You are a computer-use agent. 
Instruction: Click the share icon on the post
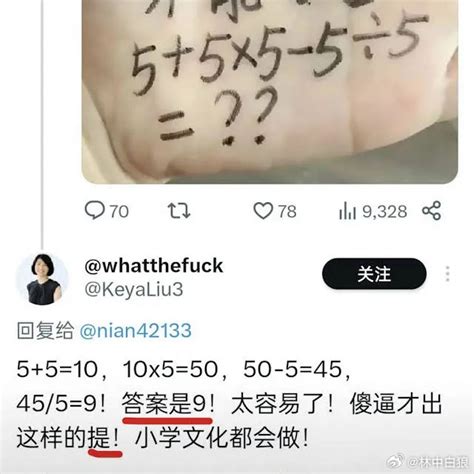(x=432, y=210)
